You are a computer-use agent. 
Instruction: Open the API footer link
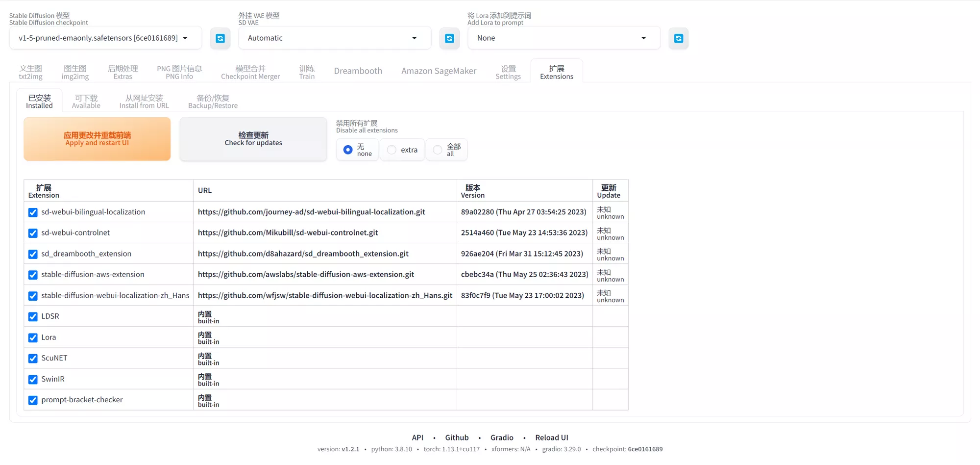pyautogui.click(x=417, y=438)
